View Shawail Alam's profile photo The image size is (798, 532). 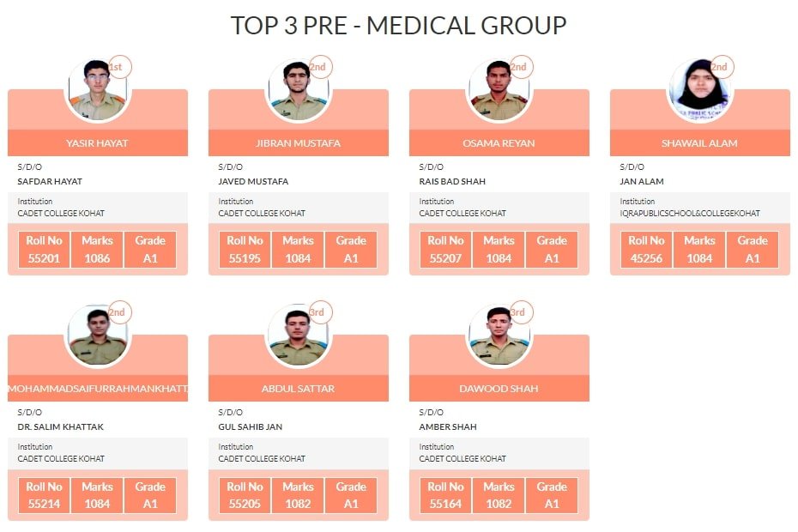(698, 91)
